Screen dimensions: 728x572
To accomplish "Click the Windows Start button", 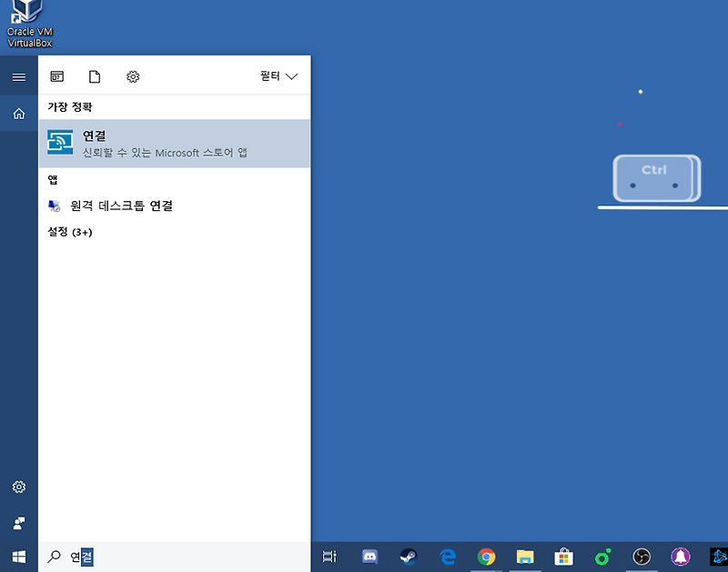I will click(18, 557).
